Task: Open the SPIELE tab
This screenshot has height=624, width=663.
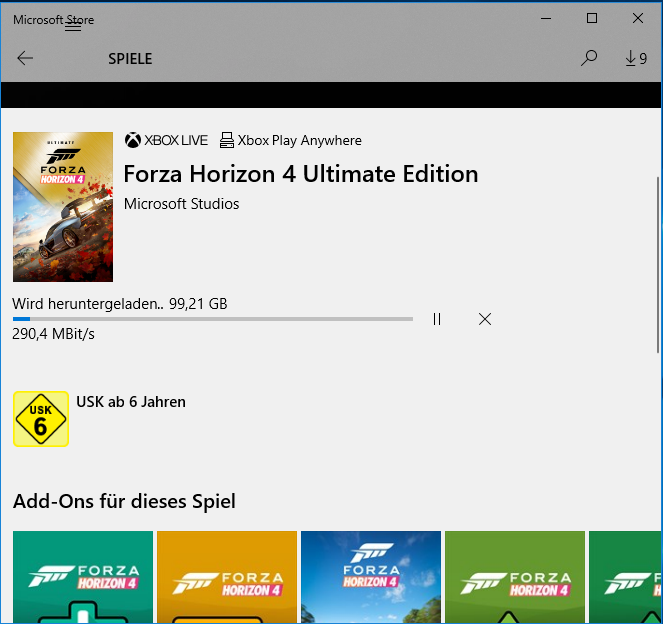Action: point(130,59)
